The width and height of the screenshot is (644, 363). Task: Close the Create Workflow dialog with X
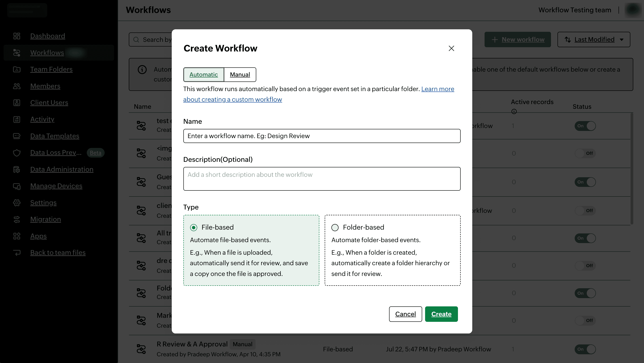451,48
